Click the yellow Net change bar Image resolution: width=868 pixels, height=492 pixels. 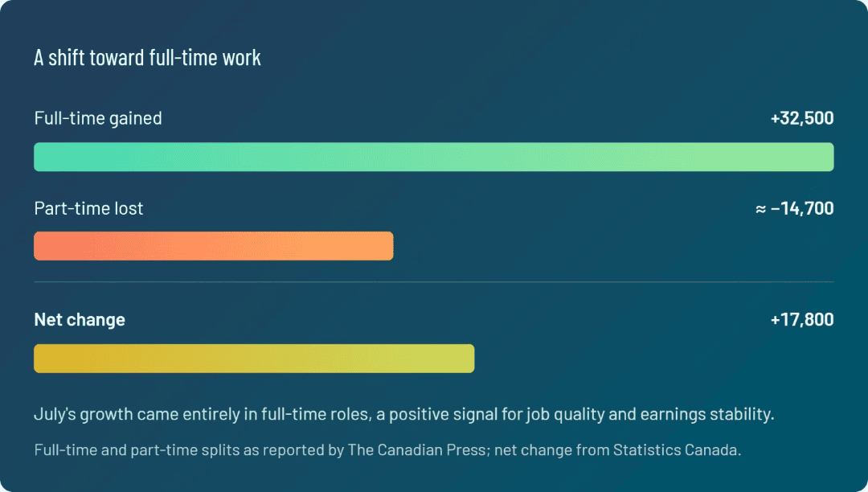click(254, 358)
